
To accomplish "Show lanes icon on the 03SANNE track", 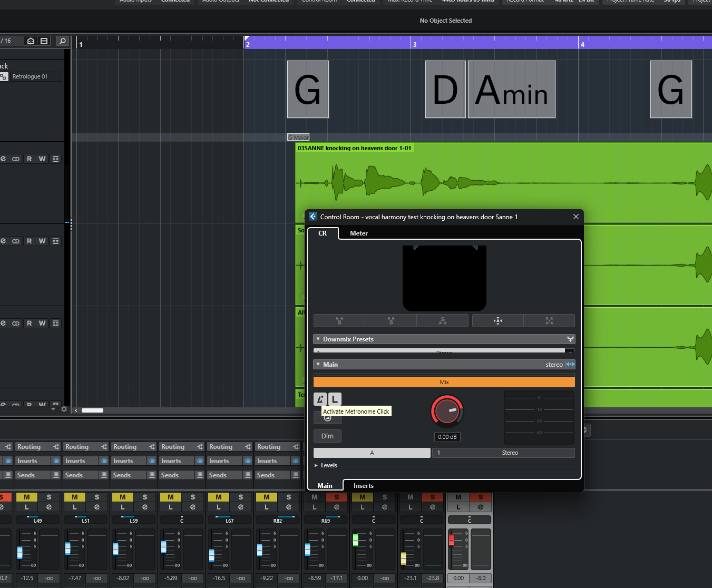I will tap(55, 159).
